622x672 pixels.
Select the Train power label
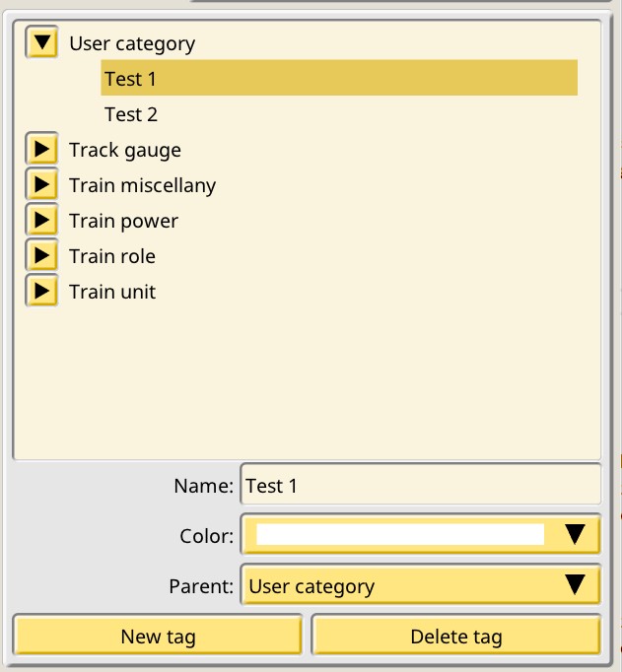(x=123, y=222)
